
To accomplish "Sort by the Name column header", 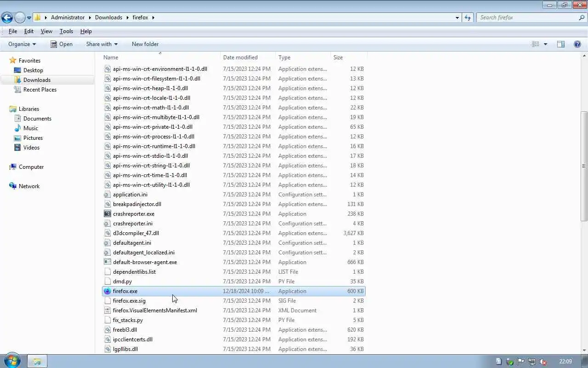I will pos(160,57).
